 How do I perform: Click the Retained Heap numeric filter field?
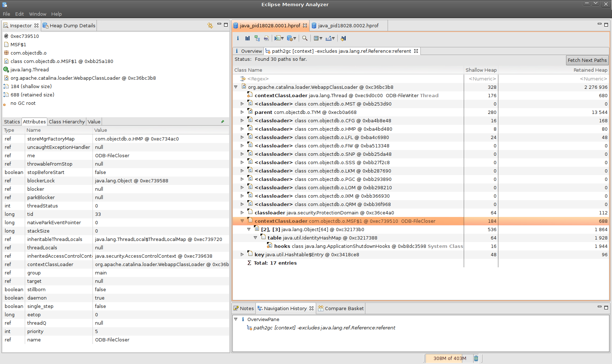[x=554, y=79]
